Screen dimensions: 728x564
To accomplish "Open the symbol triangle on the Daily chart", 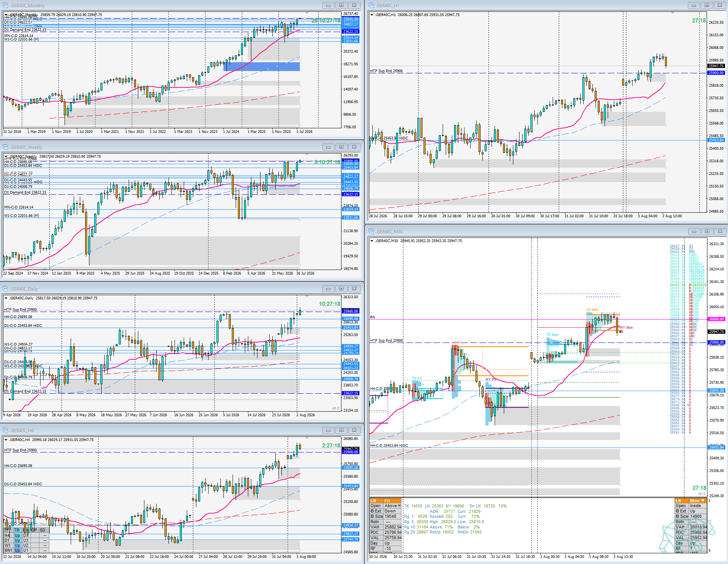I will tap(6, 298).
